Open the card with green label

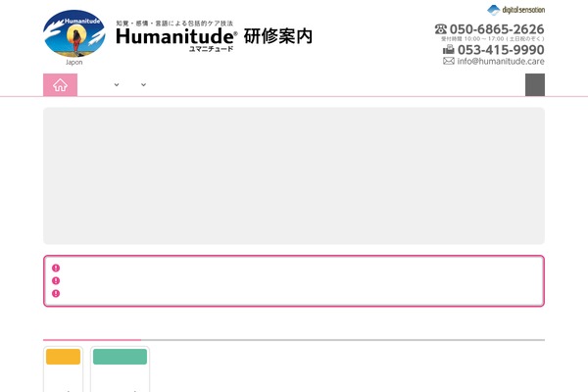[x=120, y=369]
